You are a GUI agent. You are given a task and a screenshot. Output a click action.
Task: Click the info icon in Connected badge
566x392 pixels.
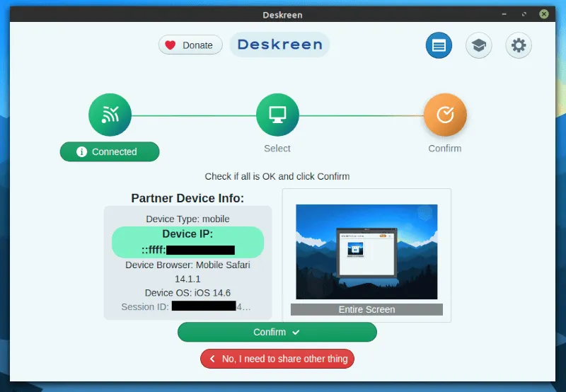81,151
